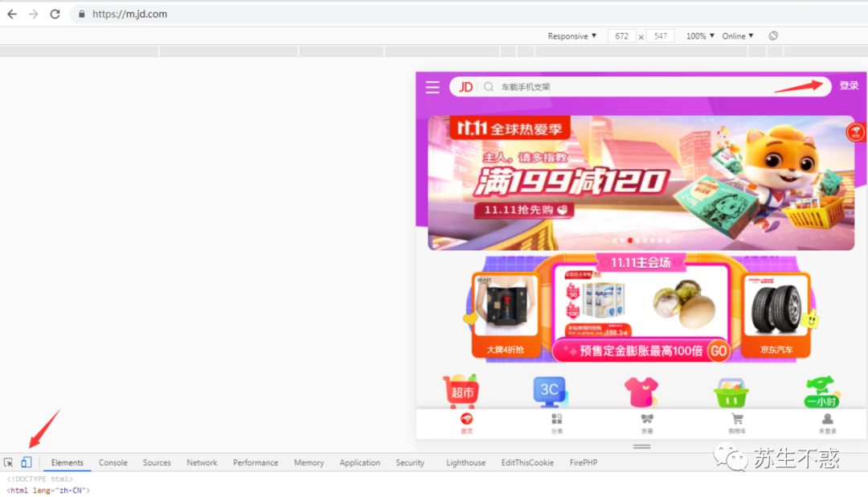Viewport: 868px width, 497px height.
Task: Open the JD hamburger menu
Action: pyautogui.click(x=432, y=87)
